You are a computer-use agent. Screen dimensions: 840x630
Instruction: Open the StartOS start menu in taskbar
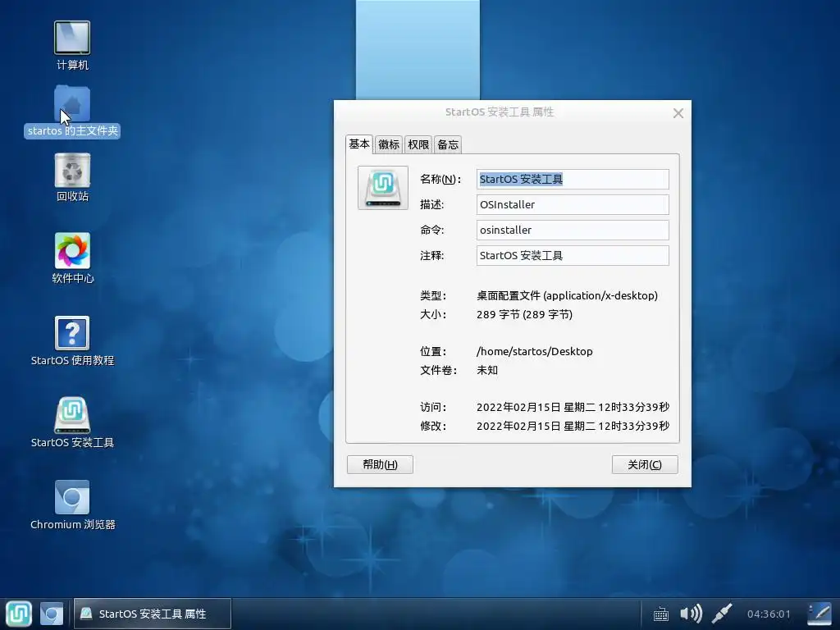(x=19, y=614)
